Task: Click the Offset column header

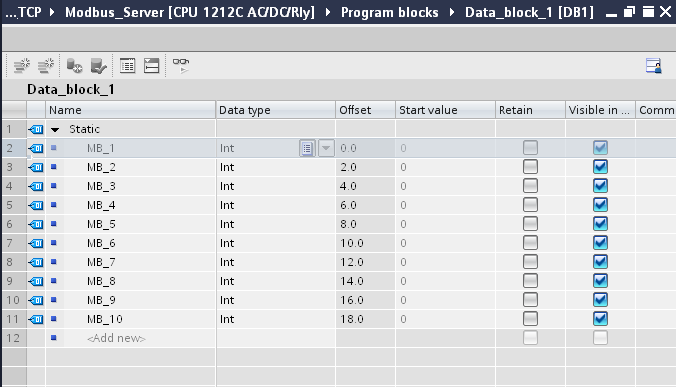Action: 366,110
